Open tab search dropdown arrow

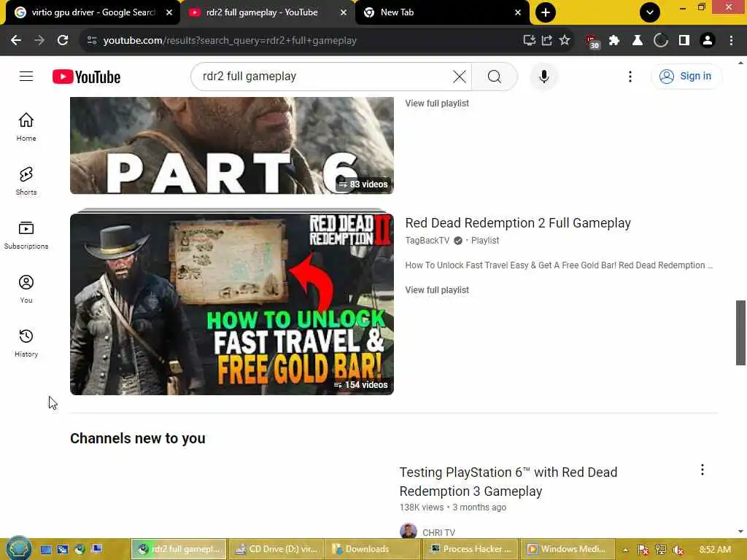[650, 12]
